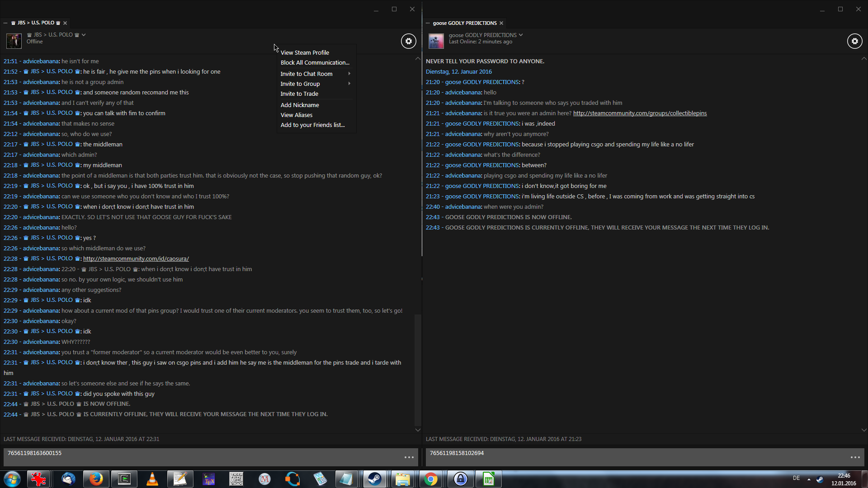
Task: Open the steamcommunity.com/id/caosura link
Action: point(136,258)
